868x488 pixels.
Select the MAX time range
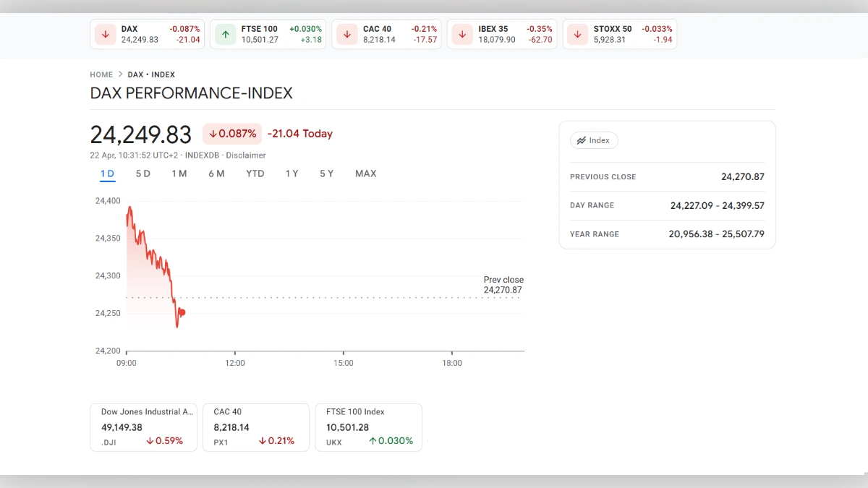[365, 174]
